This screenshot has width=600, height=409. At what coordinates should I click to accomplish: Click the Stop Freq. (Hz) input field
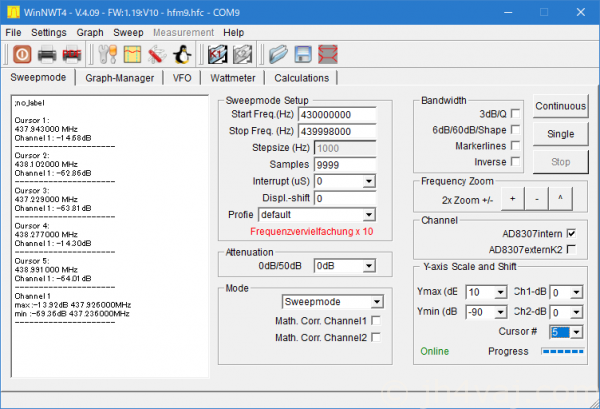click(337, 132)
